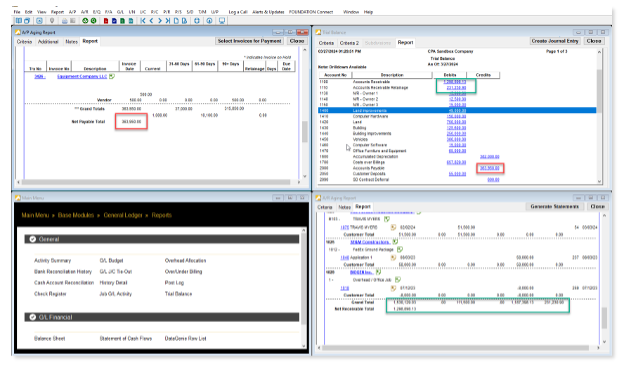624x372 pixels.
Task: Click the monitor icon in the toolbar
Action: click(222, 21)
